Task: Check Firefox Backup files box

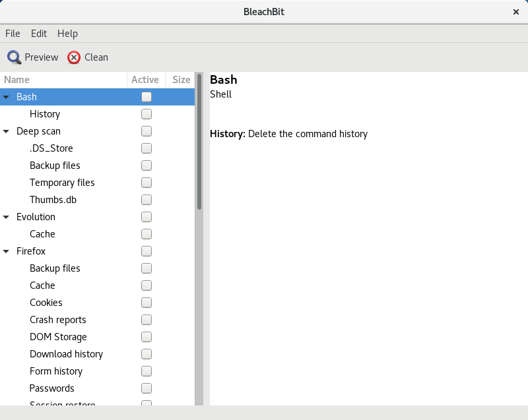Action: pos(147,268)
